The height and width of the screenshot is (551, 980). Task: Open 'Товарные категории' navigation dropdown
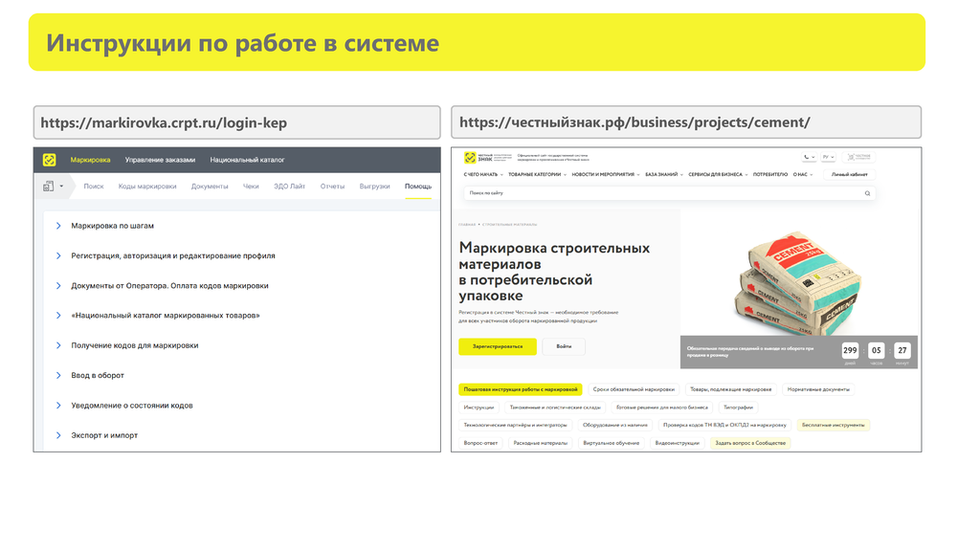pos(537,175)
